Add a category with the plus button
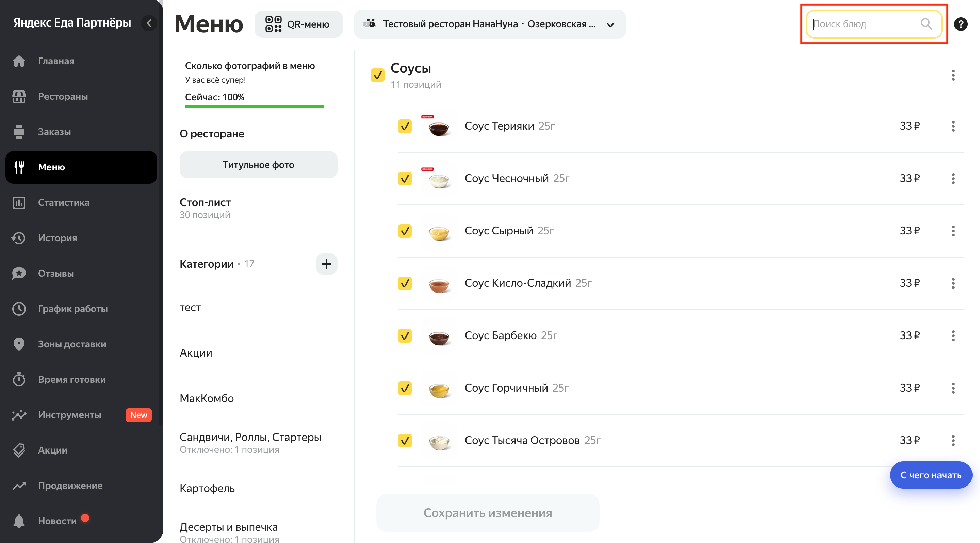 [x=326, y=264]
